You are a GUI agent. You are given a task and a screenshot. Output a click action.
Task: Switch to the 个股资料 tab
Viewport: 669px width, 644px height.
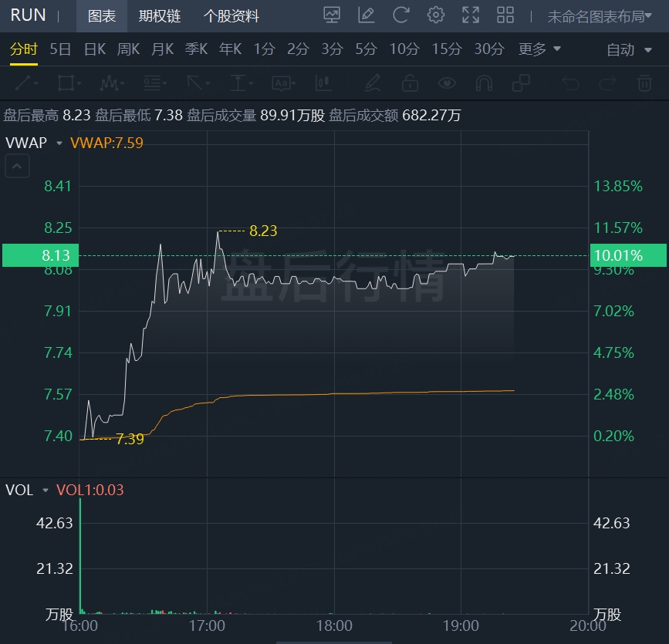click(x=231, y=16)
